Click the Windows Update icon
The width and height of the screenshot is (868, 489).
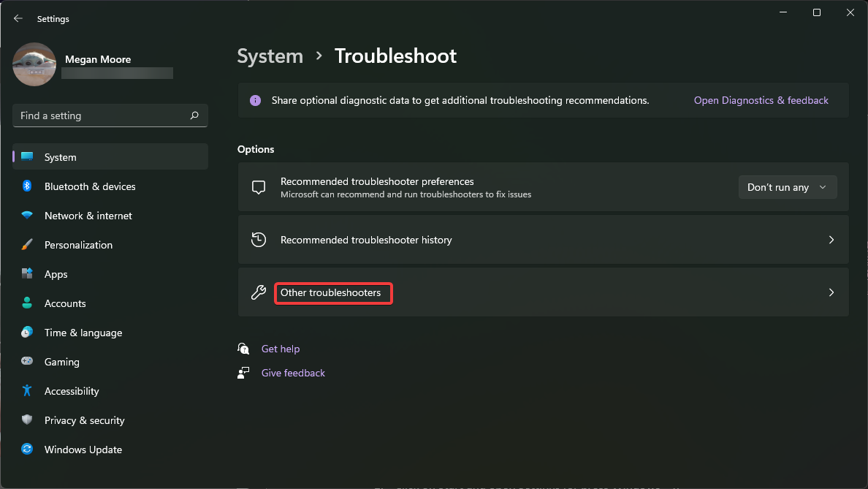pos(27,450)
